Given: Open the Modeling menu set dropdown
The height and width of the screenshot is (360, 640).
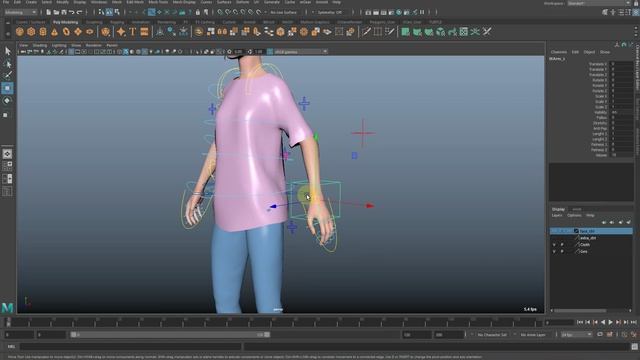Looking at the screenshot, I should (20, 12).
